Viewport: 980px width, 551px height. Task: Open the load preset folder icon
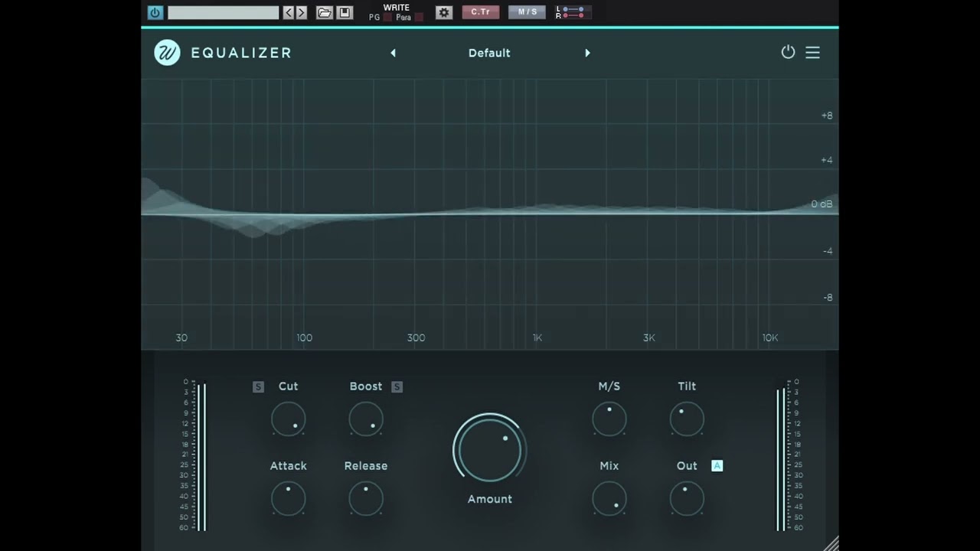click(x=325, y=12)
